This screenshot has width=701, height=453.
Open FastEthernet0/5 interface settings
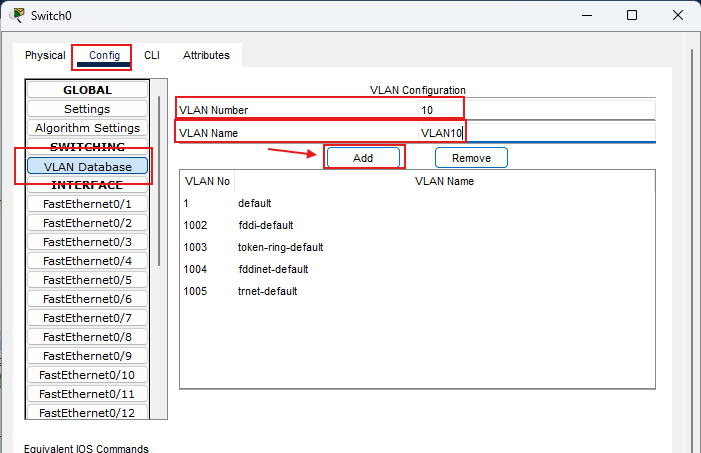click(88, 280)
